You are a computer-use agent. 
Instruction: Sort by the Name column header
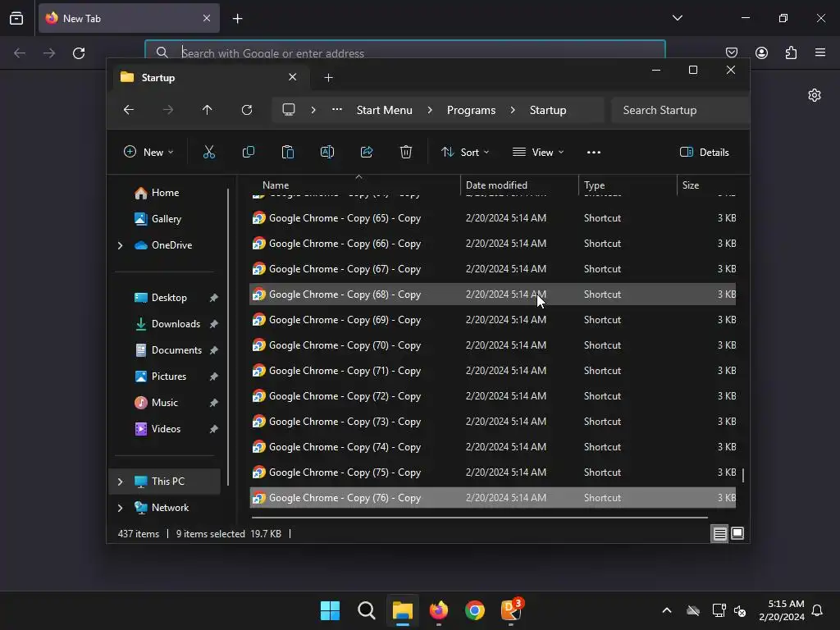354,185
